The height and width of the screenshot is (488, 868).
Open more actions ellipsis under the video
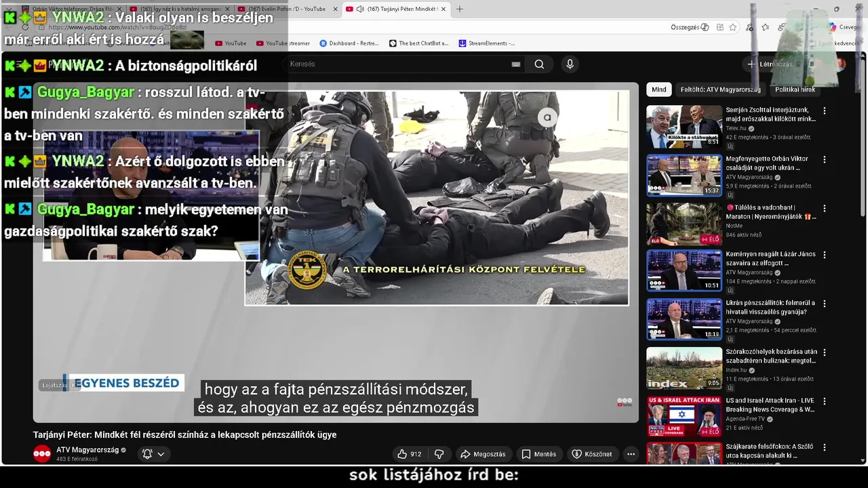point(631,454)
